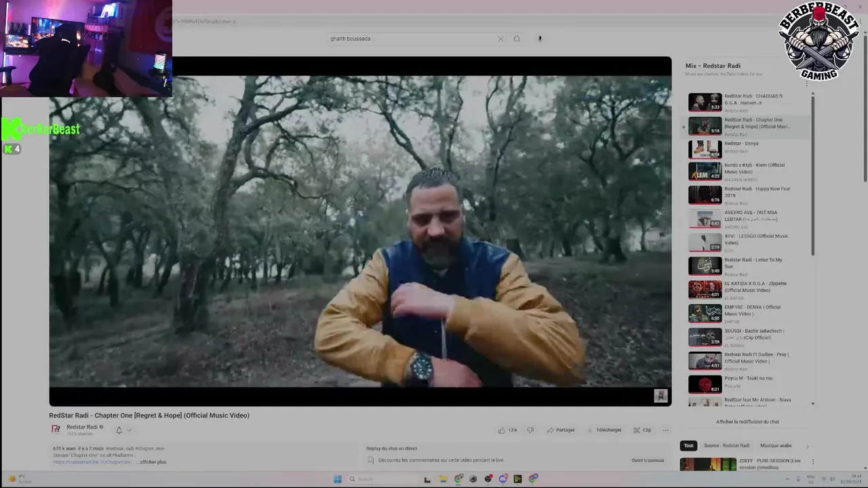Open File Explorer from taskbar

[443, 479]
